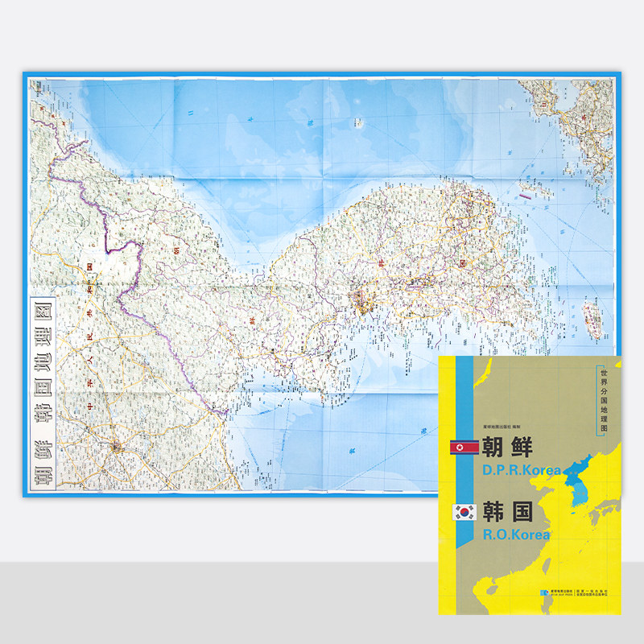Image resolution: width=644 pixels, height=644 pixels.
Task: Click the North Korean flag on the cover
Action: coord(464,448)
